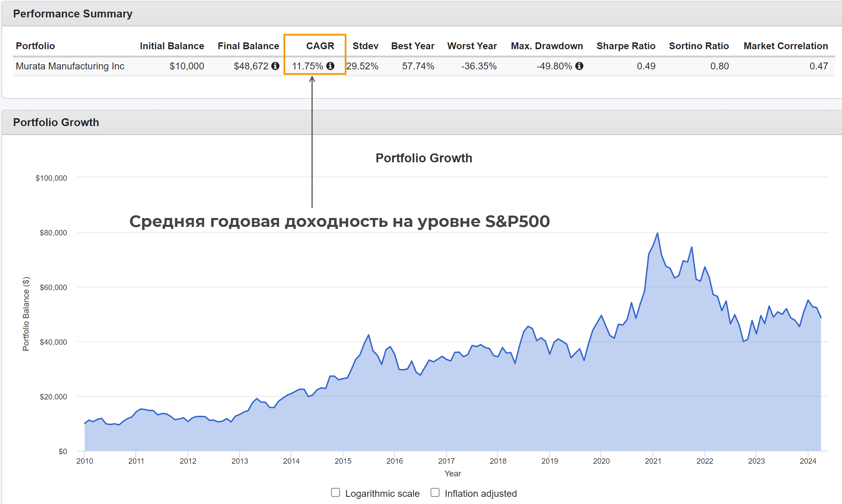Click the Sharpe Ratio column header
Image resolution: width=842 pixels, height=504 pixels.
[x=626, y=46]
